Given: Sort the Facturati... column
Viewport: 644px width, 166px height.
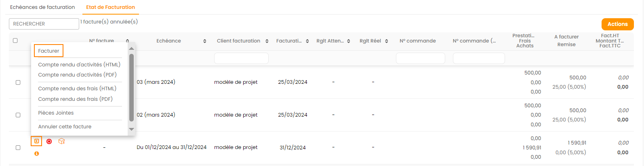Looking at the screenshot, I should click(x=307, y=41).
